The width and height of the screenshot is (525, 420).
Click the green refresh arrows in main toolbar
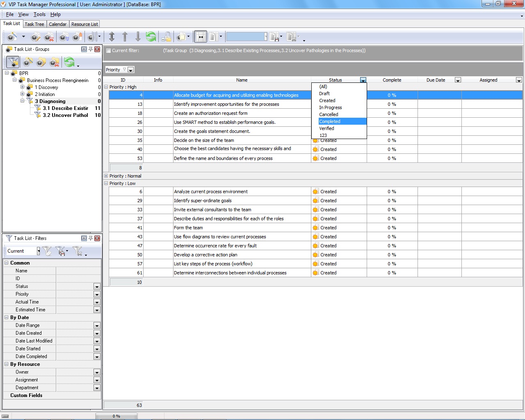151,37
